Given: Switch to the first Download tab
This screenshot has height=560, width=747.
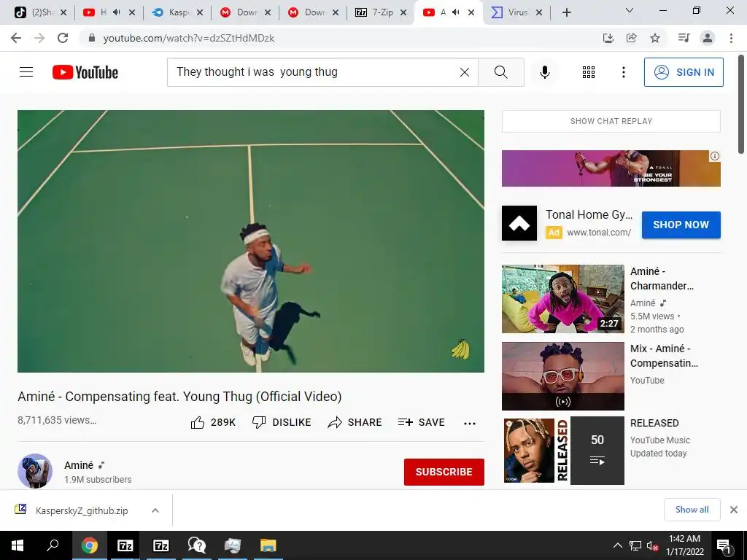Looking at the screenshot, I should pos(245,12).
